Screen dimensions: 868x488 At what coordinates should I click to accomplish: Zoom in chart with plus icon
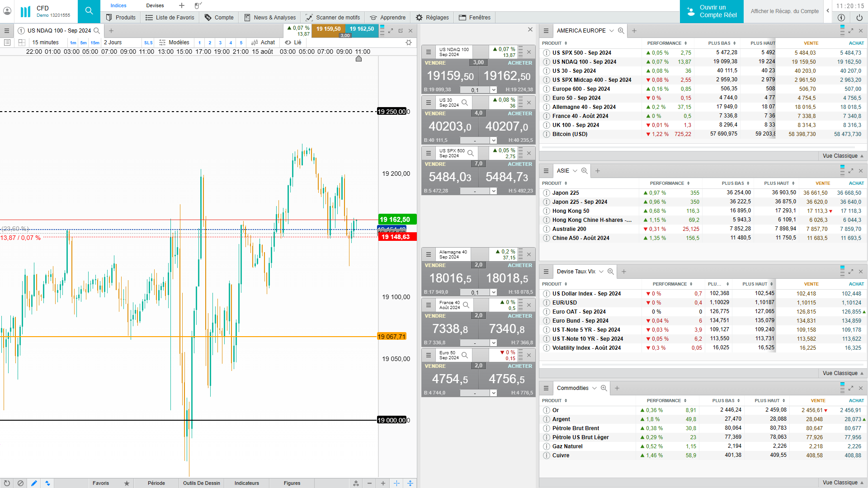coord(383,483)
